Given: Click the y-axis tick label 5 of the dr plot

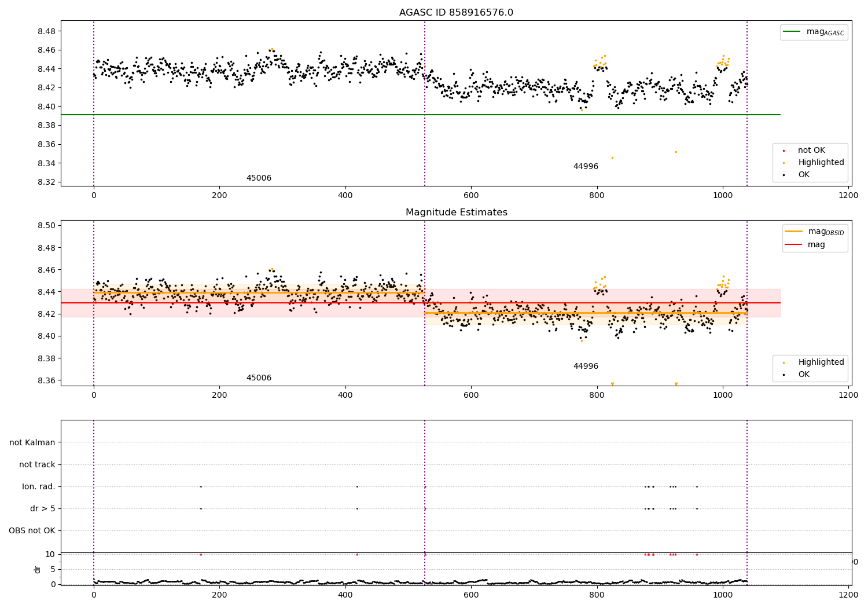Looking at the screenshot, I should [53, 570].
